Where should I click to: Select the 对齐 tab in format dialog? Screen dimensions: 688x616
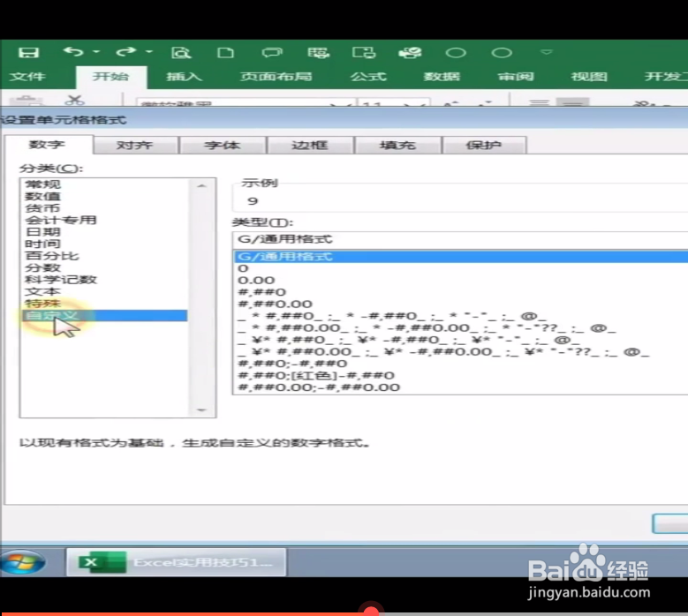pyautogui.click(x=135, y=145)
